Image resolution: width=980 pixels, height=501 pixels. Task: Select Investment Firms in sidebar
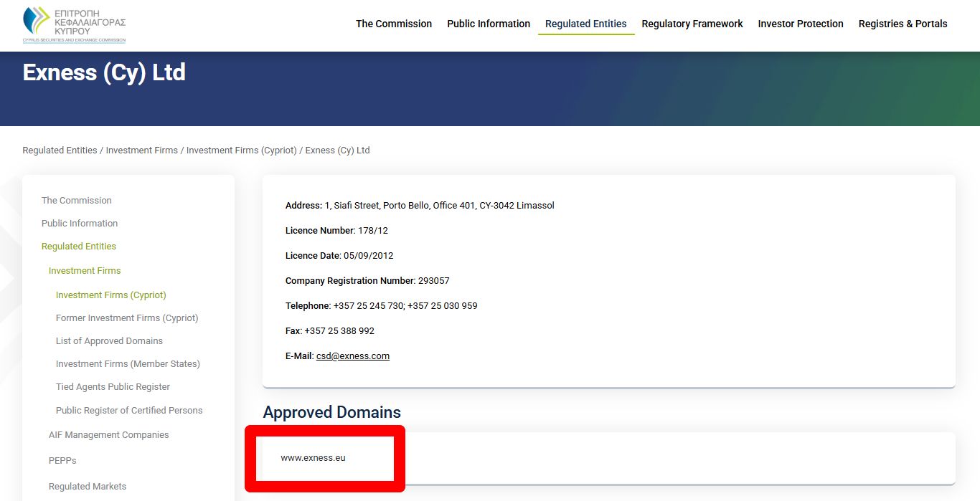85,271
